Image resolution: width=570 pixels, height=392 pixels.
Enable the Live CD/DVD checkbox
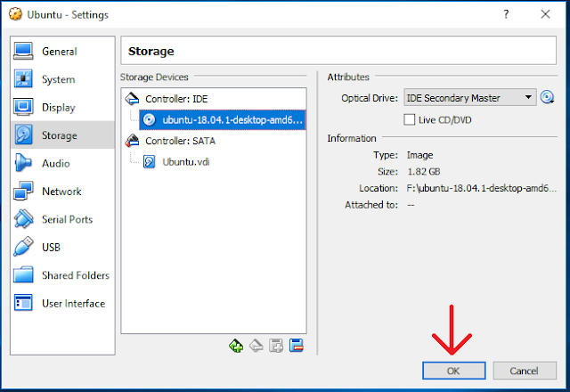410,119
